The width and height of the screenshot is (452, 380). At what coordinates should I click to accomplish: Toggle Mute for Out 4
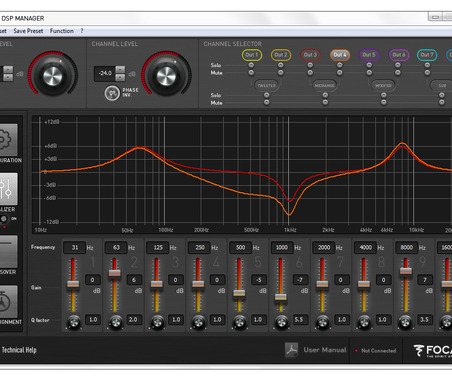pyautogui.click(x=339, y=72)
